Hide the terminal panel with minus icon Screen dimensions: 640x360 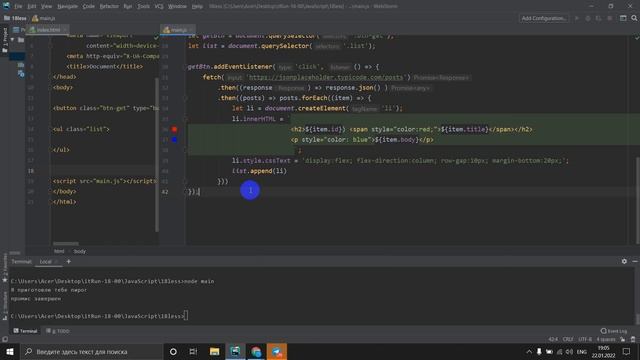635,261
